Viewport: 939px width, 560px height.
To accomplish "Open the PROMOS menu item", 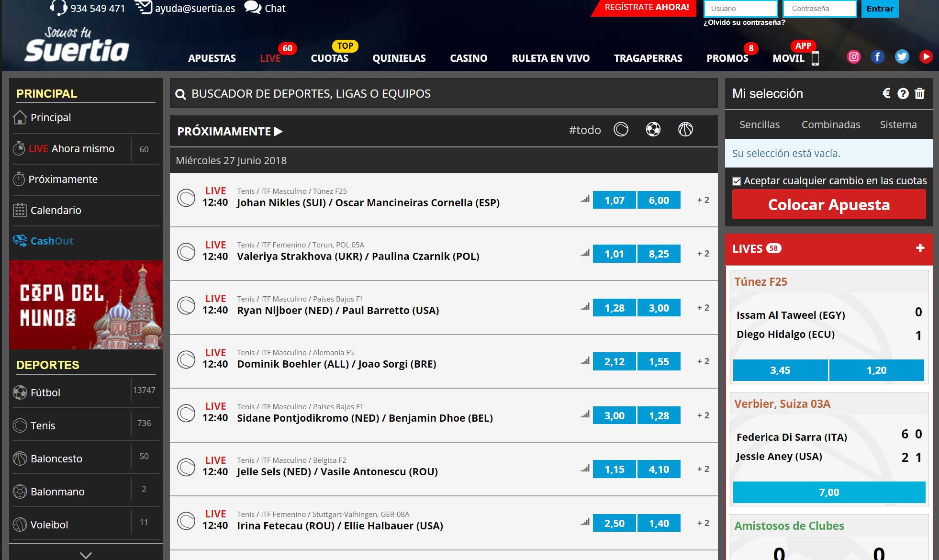I will [727, 58].
